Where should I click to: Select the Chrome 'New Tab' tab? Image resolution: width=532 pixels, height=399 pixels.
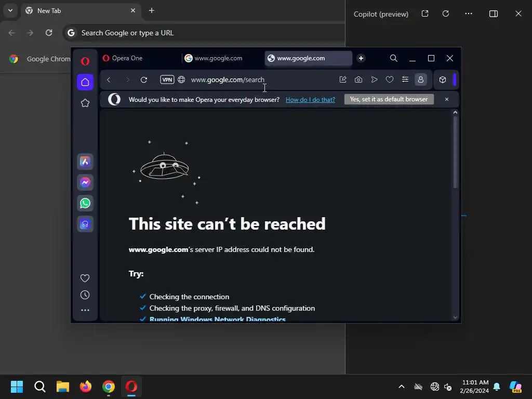[82, 11]
